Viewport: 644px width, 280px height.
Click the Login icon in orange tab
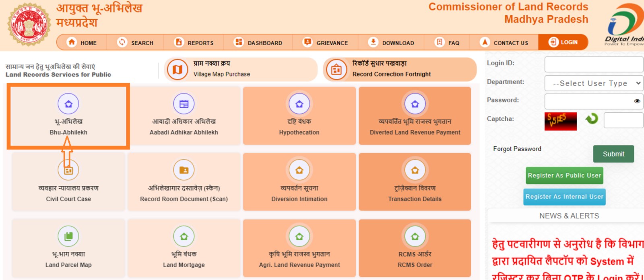point(553,42)
